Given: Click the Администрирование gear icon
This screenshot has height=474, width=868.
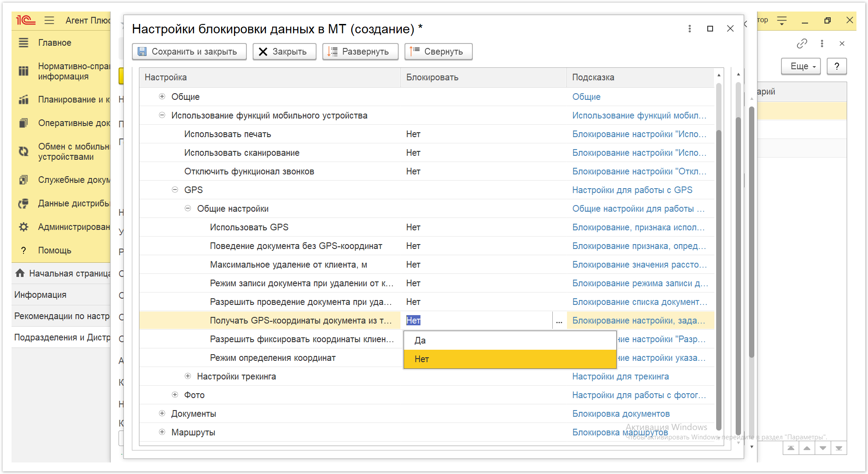Looking at the screenshot, I should pos(24,227).
